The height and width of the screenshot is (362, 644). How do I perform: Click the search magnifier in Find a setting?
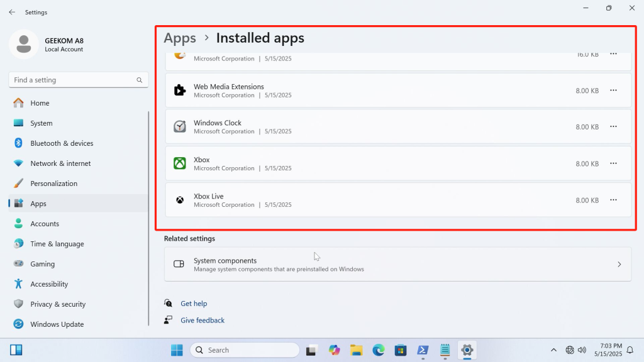point(139,80)
